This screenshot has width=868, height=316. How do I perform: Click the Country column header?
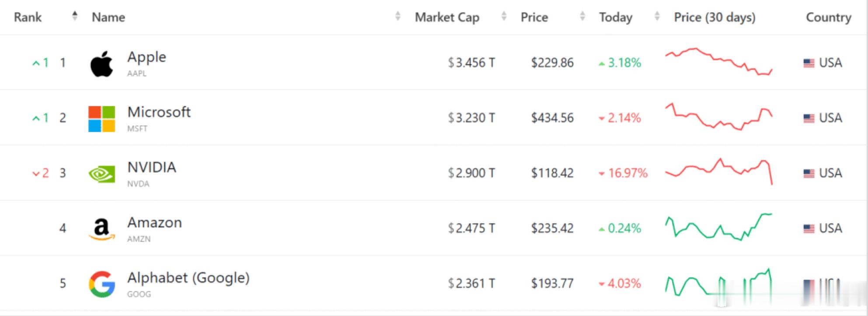coord(829,17)
